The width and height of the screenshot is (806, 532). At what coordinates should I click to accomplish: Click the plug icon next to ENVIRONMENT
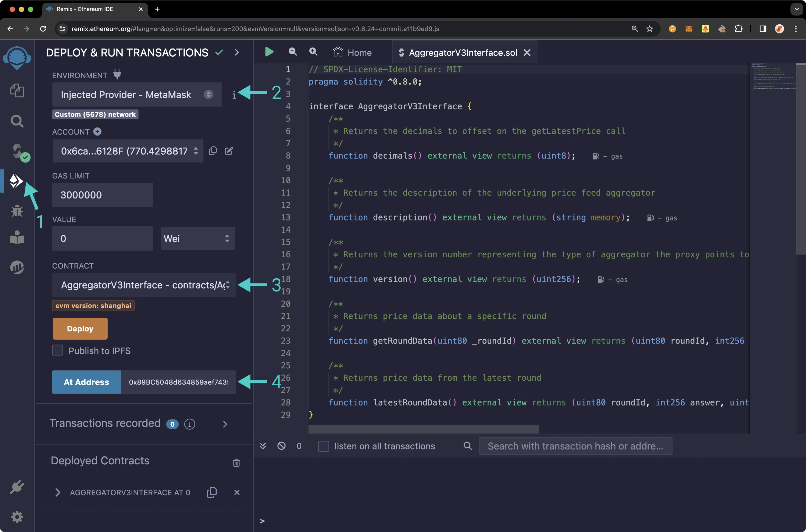click(117, 74)
